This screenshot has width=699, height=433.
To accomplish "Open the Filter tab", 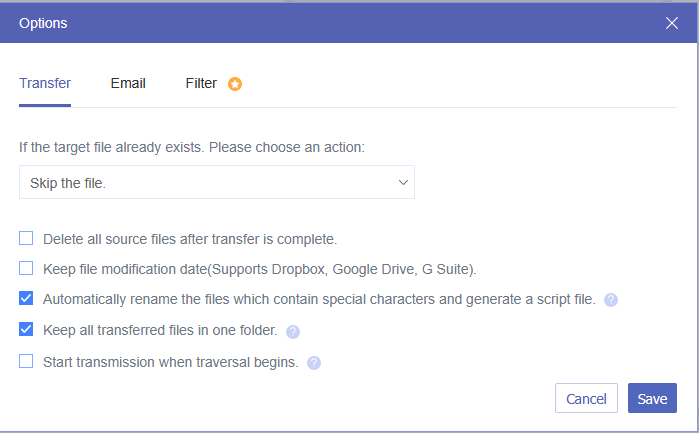I will point(201,83).
